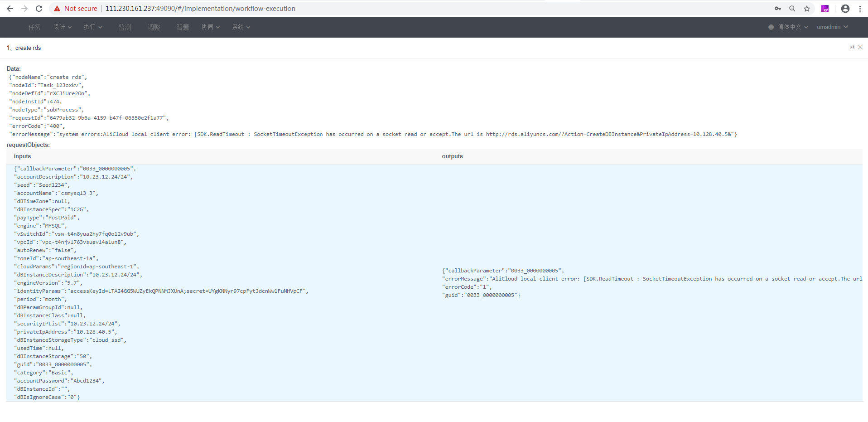Click the back navigation arrow
868x422 pixels.
pos(10,9)
